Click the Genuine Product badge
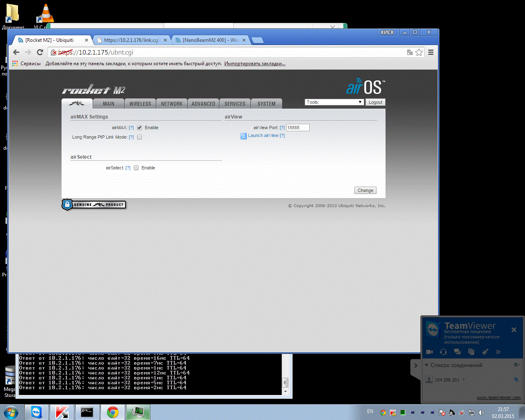This screenshot has width=525, height=420. [x=94, y=205]
